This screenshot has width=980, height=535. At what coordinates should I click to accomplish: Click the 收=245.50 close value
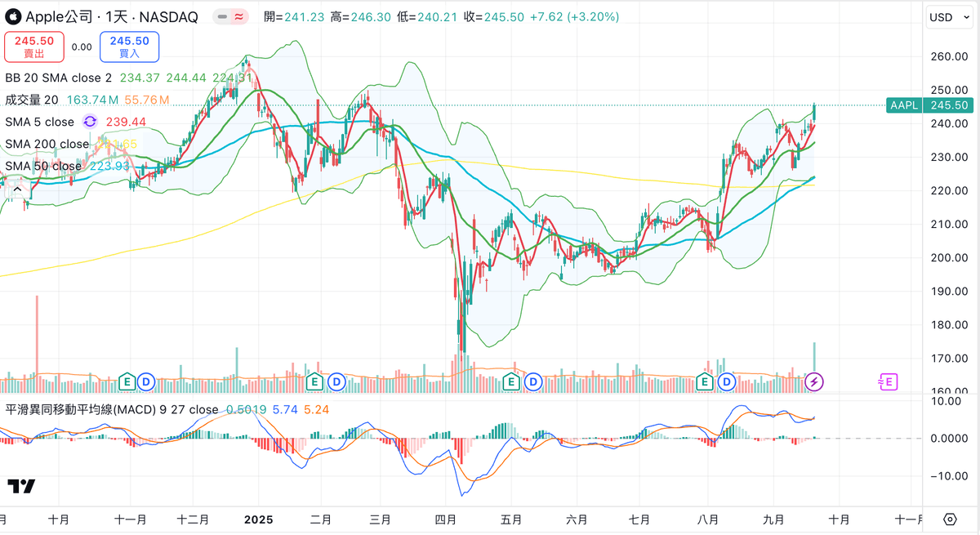pos(492,17)
